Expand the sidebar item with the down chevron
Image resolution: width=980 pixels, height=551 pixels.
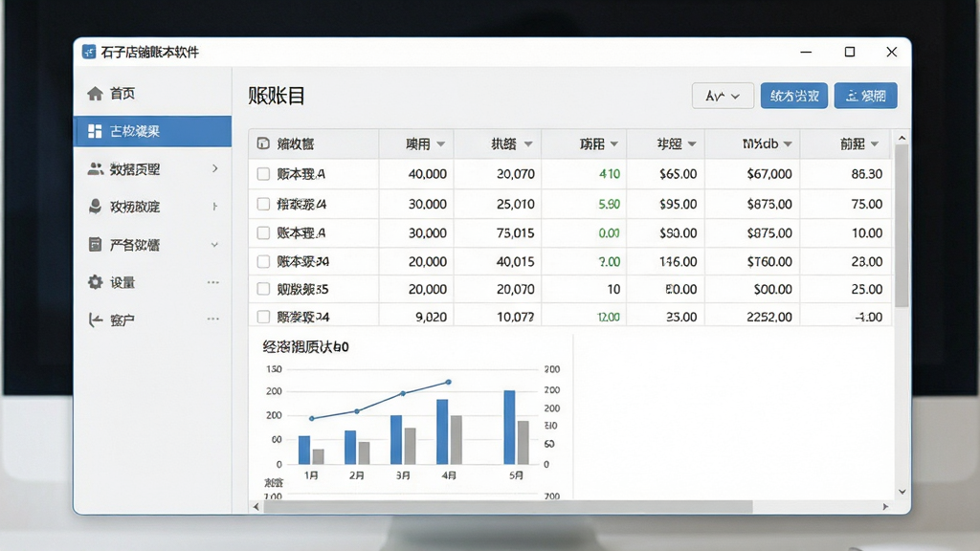(x=214, y=244)
